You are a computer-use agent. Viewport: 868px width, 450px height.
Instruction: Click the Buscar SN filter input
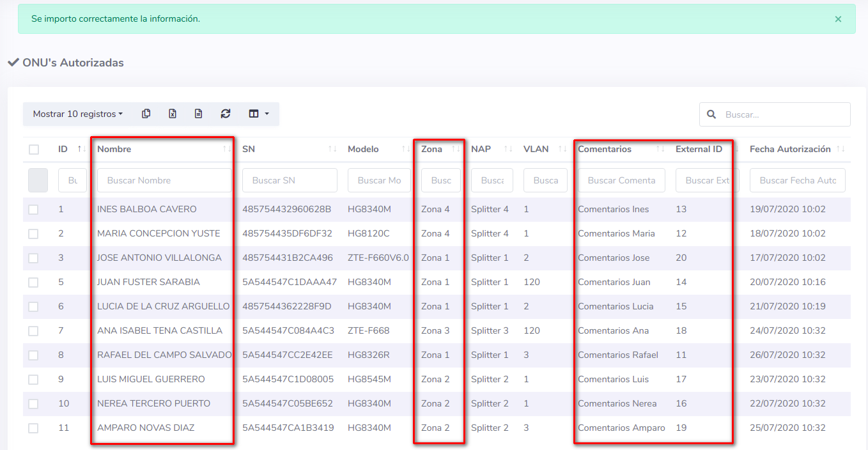tap(290, 180)
